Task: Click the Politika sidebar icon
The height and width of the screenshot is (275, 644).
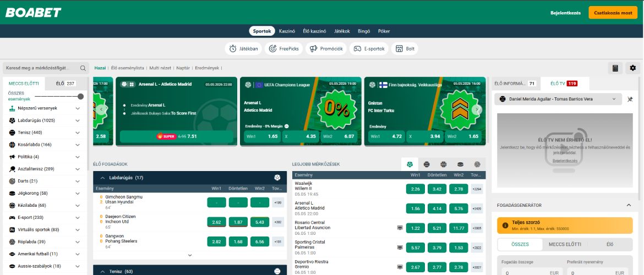Action: 12,157
